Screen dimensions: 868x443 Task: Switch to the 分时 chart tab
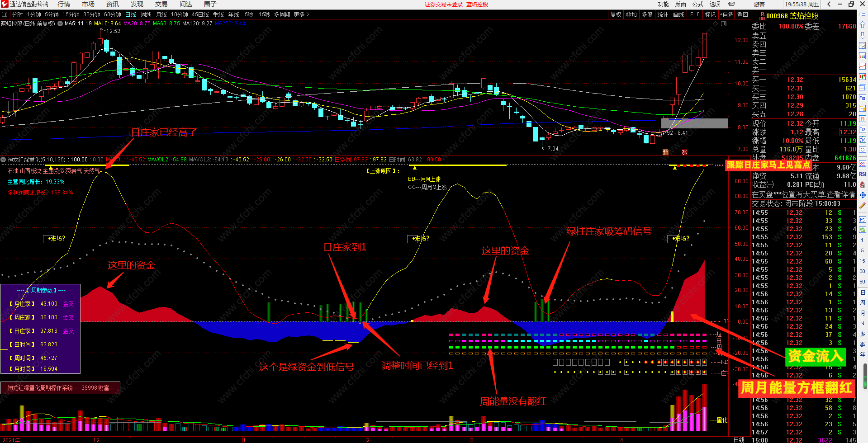coord(17,14)
